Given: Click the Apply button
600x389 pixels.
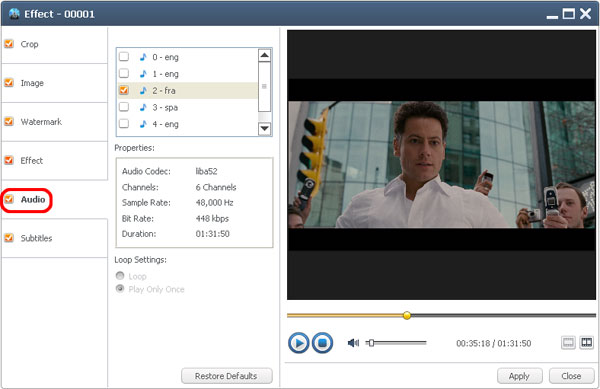Looking at the screenshot, I should tap(519, 376).
